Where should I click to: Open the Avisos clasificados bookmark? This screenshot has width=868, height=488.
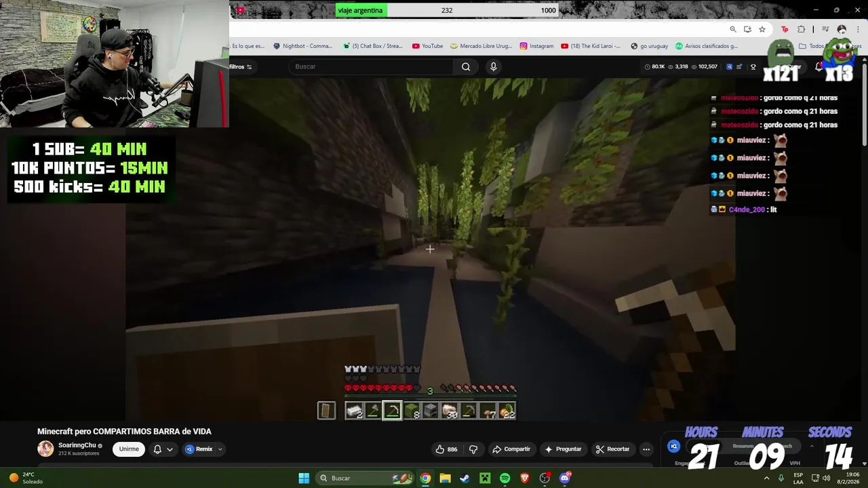706,46
